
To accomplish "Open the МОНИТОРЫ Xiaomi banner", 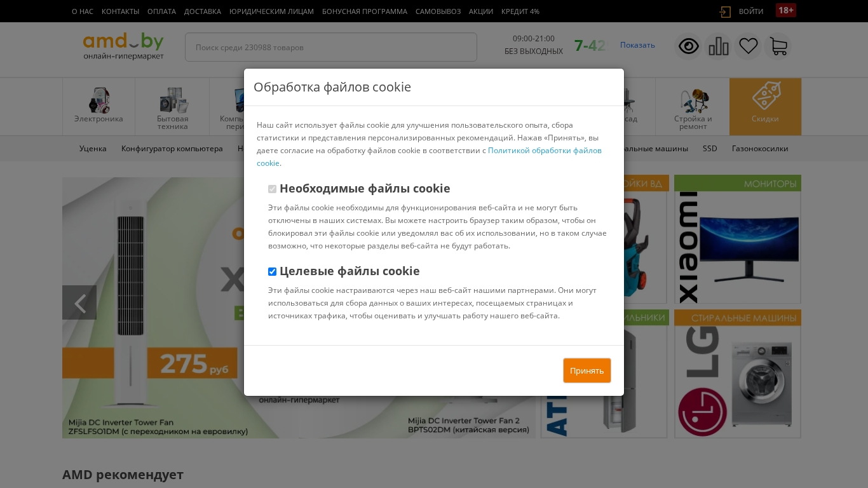I will point(738,240).
